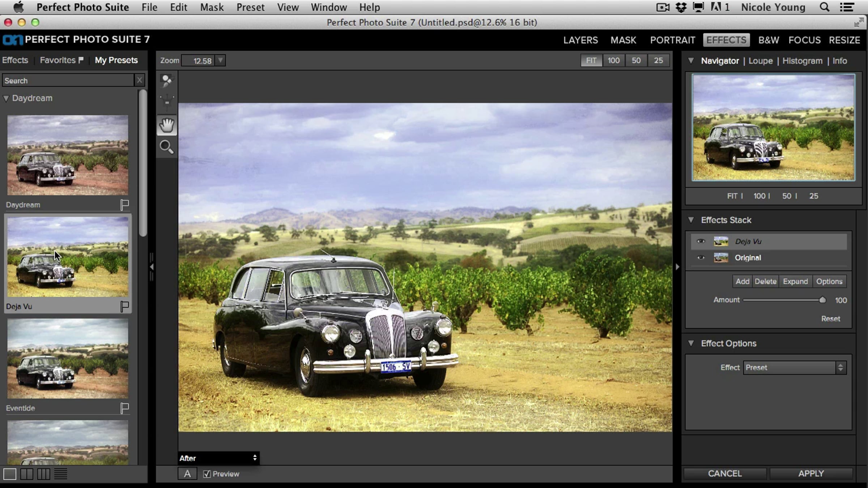This screenshot has width=868, height=488.
Task: Collapse the Navigator panel
Action: [691, 60]
